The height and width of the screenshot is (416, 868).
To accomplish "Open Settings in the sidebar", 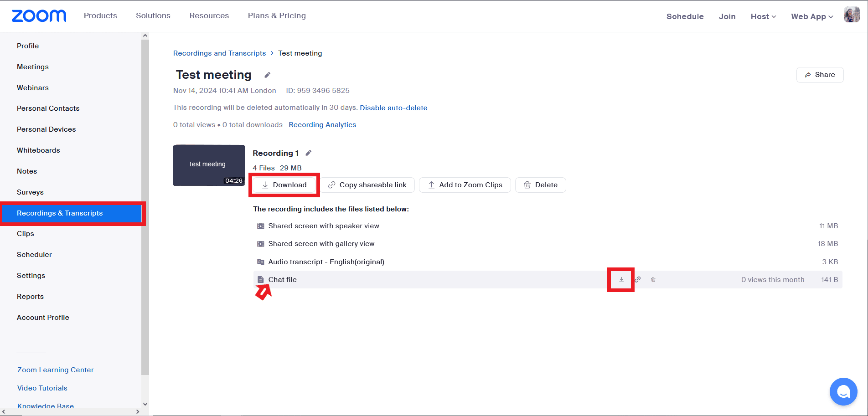I will tap(31, 276).
